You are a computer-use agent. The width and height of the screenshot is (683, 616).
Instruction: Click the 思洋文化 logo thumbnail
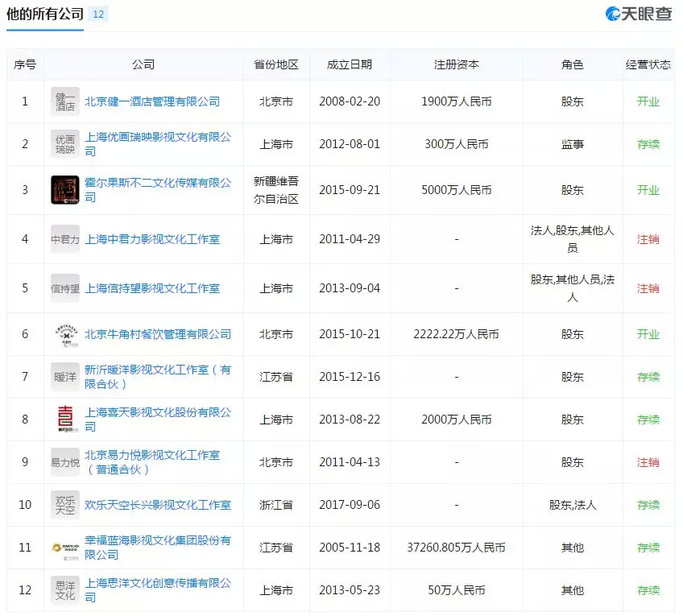(65, 590)
